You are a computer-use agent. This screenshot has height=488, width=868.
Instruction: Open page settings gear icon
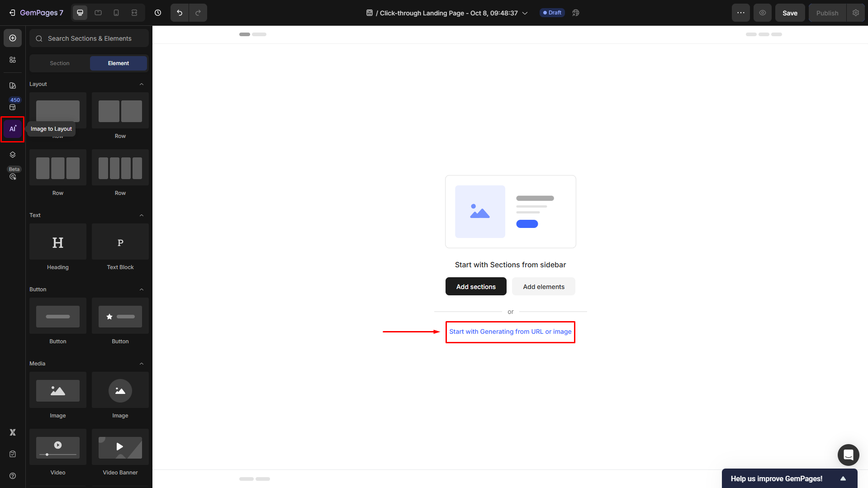point(855,13)
